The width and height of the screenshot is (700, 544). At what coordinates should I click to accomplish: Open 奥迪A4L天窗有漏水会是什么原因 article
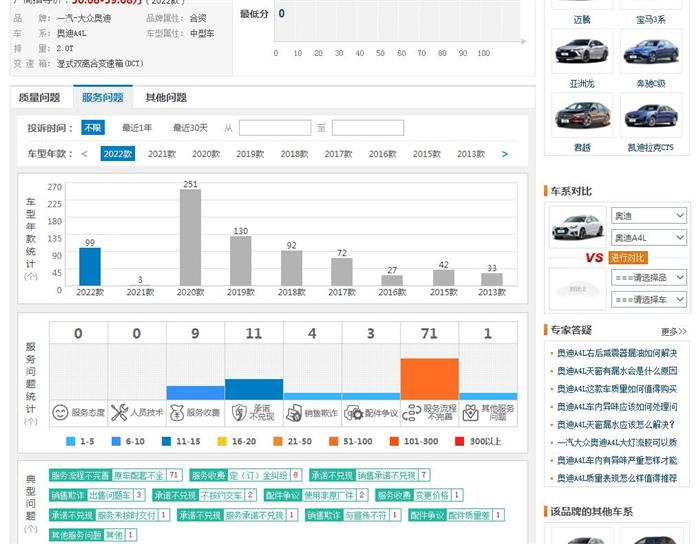(x=617, y=371)
